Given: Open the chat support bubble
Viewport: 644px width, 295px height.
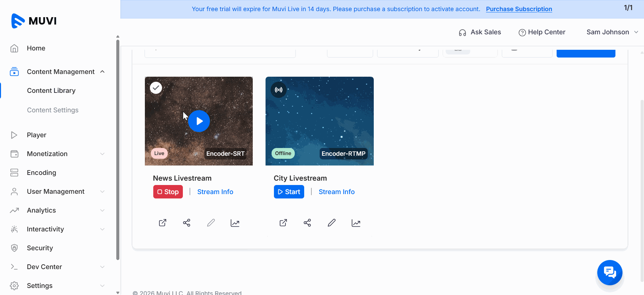Looking at the screenshot, I should click(x=609, y=272).
